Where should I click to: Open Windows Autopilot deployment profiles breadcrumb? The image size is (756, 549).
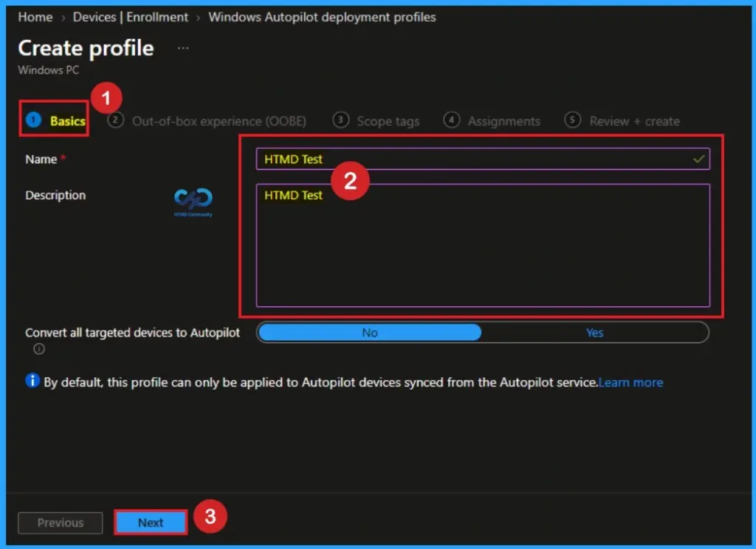322,17
